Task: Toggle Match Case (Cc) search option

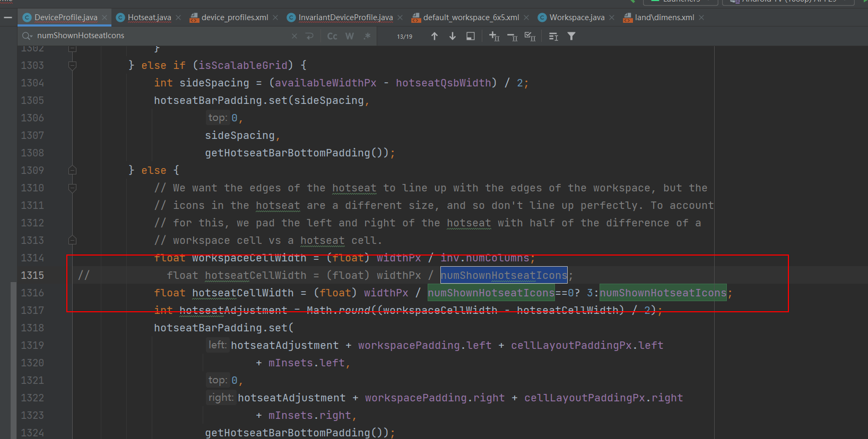Action: pyautogui.click(x=332, y=36)
